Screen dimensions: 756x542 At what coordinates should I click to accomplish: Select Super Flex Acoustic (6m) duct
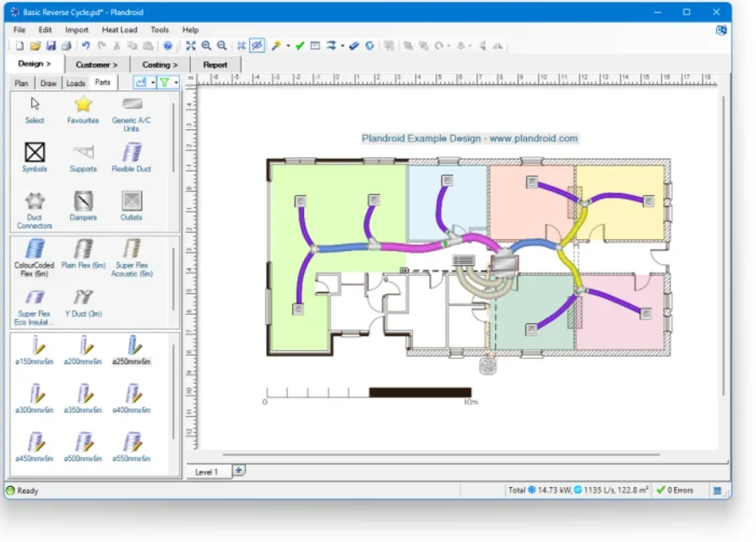coord(132,257)
